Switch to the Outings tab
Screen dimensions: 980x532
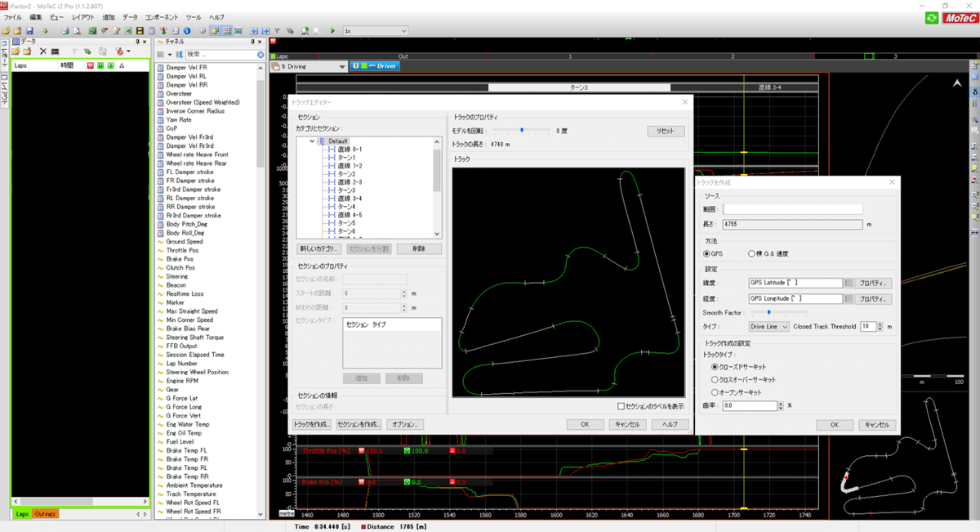point(45,513)
